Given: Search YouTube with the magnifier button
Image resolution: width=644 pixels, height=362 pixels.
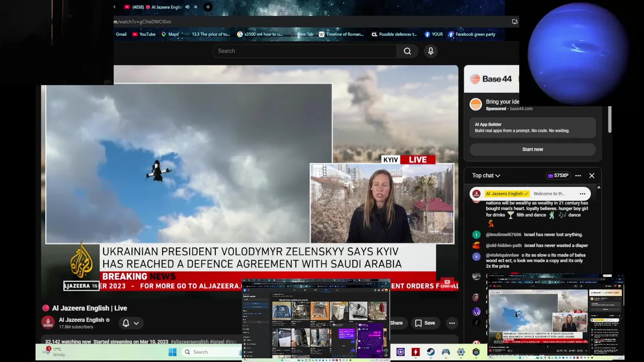Looking at the screenshot, I should coord(407,51).
